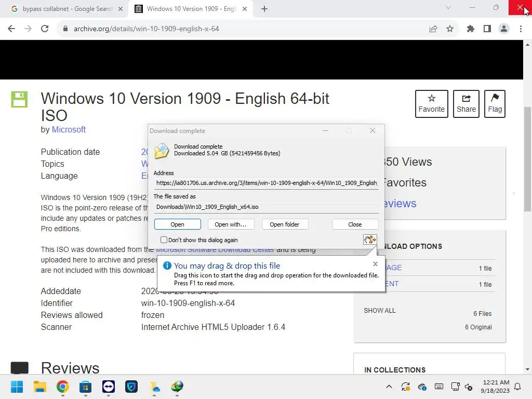Go forward in browser history

tap(28, 29)
